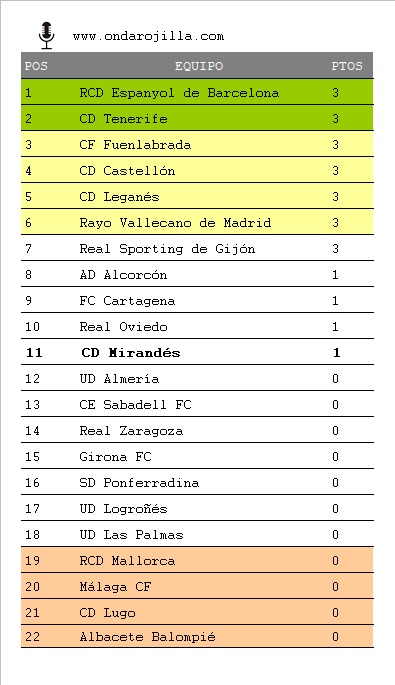Click the bold CD Mirandés row
The image size is (395, 685).
click(x=197, y=352)
